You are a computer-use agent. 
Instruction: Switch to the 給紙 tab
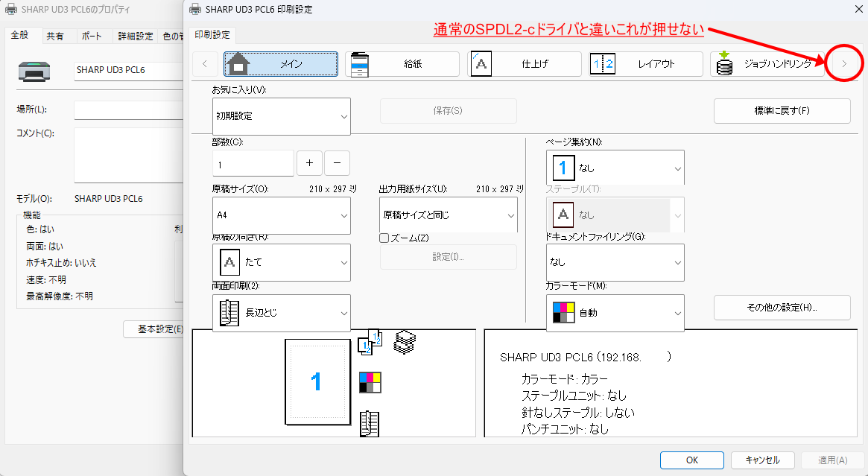(402, 63)
